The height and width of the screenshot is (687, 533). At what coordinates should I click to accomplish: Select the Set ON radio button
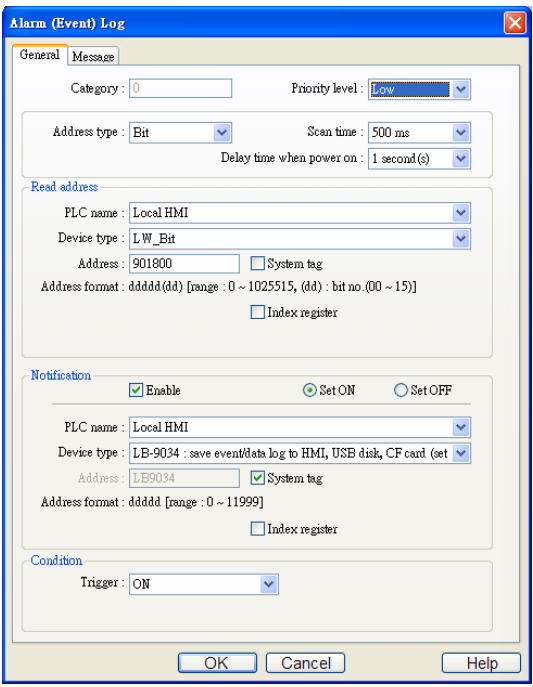tap(309, 390)
